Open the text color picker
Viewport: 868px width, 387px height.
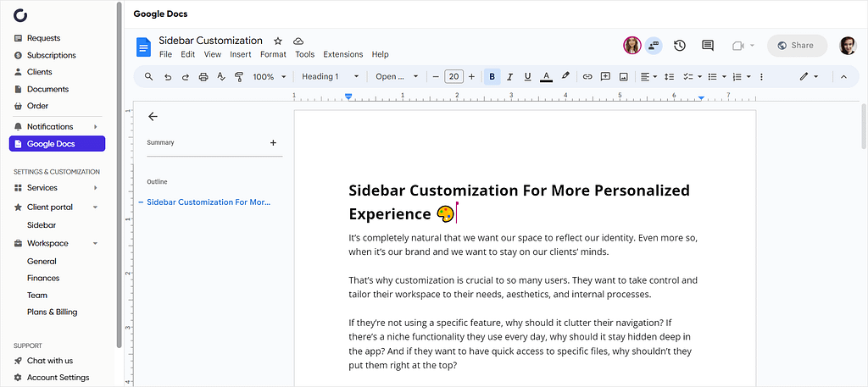coord(547,77)
